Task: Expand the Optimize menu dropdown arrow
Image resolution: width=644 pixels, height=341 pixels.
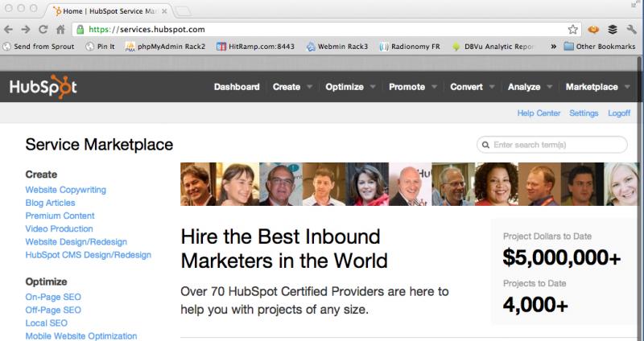Action: tap(373, 87)
